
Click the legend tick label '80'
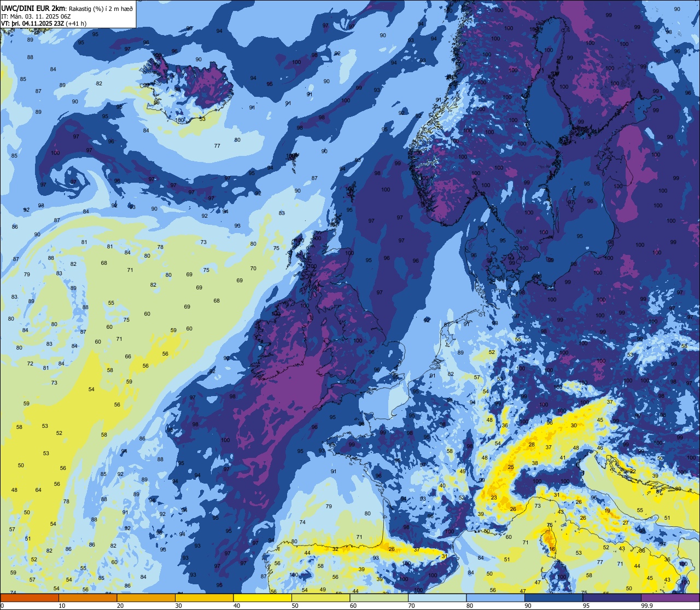click(470, 606)
